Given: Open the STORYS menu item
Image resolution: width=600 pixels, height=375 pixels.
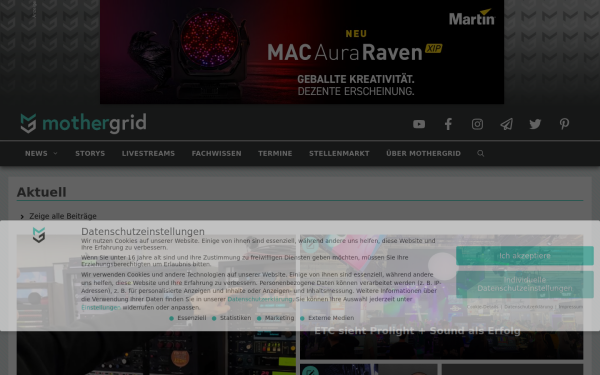Looking at the screenshot, I should (90, 153).
